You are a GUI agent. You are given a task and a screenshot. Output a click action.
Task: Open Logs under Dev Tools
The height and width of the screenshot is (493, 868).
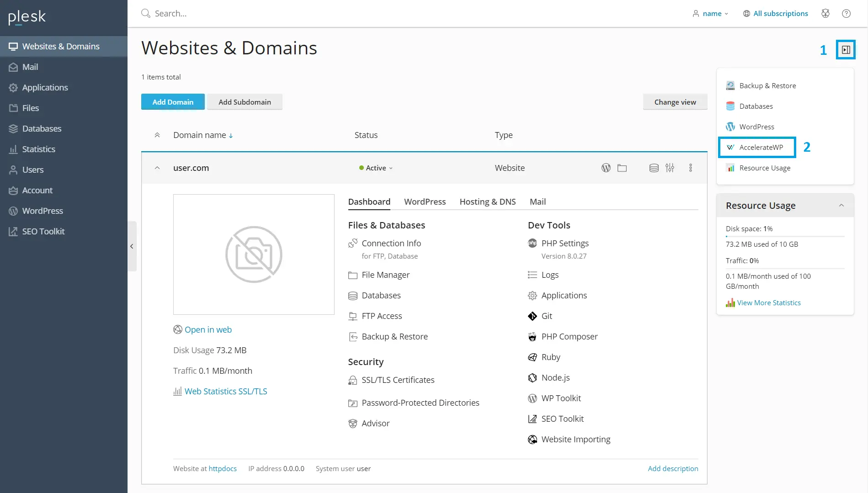pyautogui.click(x=543, y=275)
